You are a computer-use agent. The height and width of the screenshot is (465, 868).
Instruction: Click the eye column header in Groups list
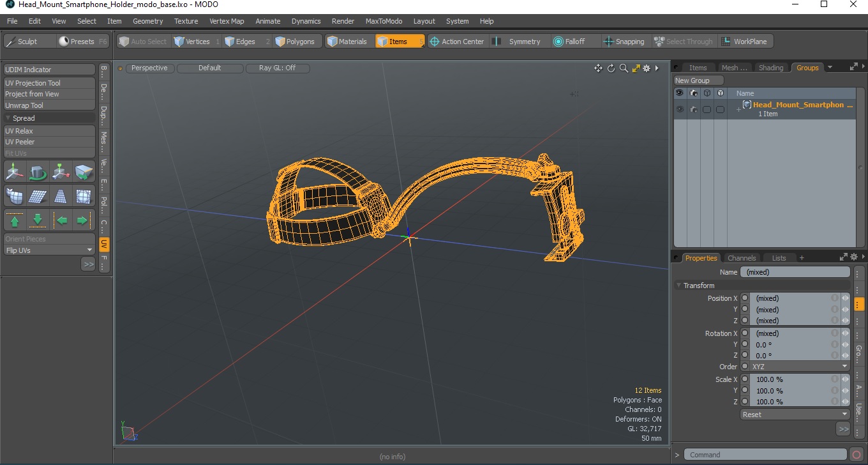tap(680, 93)
